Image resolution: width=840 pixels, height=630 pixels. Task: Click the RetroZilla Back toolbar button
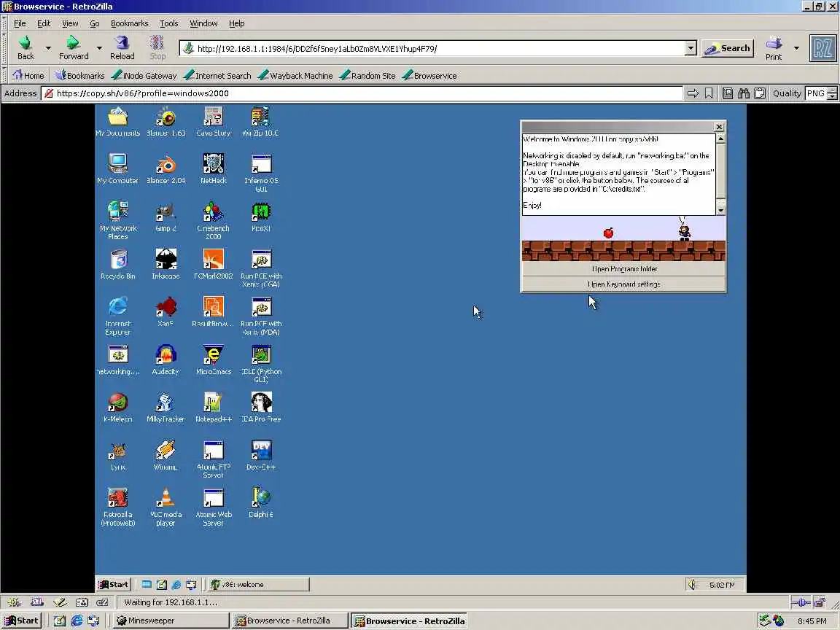[x=26, y=47]
